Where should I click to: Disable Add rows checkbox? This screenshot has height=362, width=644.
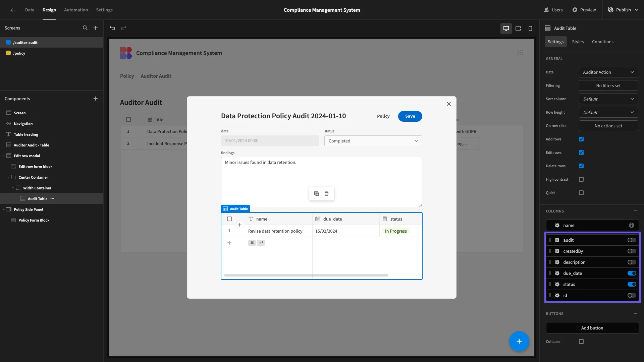[581, 139]
